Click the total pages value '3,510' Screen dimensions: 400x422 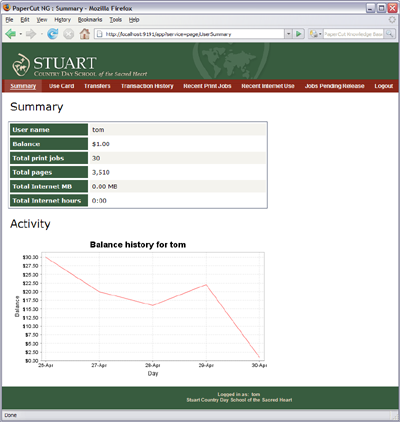[101, 172]
